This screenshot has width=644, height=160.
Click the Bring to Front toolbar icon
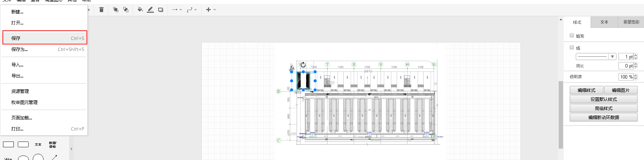pos(116,10)
